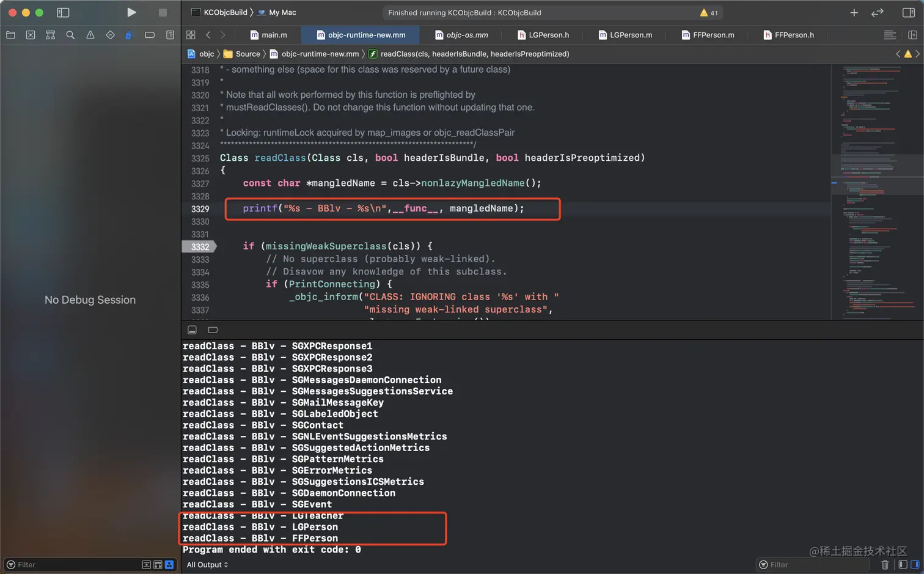
Task: Show the Report navigator icon
Action: 170,35
